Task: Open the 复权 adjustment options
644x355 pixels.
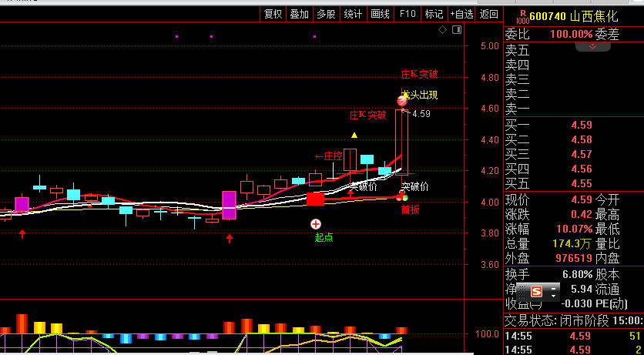Action: point(273,14)
